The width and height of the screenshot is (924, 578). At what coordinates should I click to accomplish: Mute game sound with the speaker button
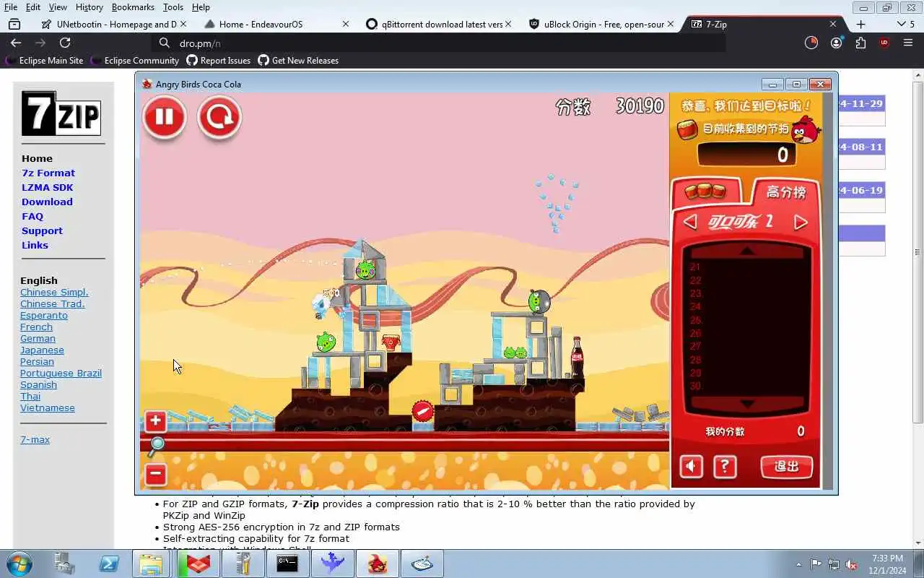pos(691,466)
